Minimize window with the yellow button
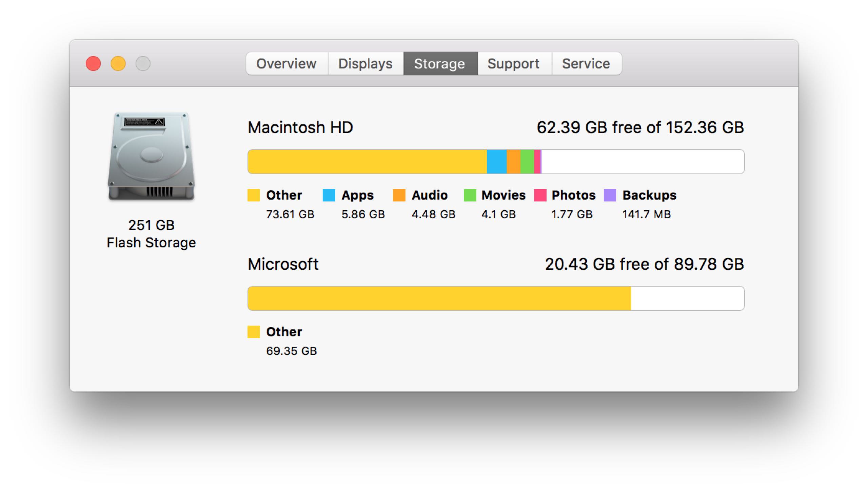This screenshot has height=491, width=868. pos(118,64)
